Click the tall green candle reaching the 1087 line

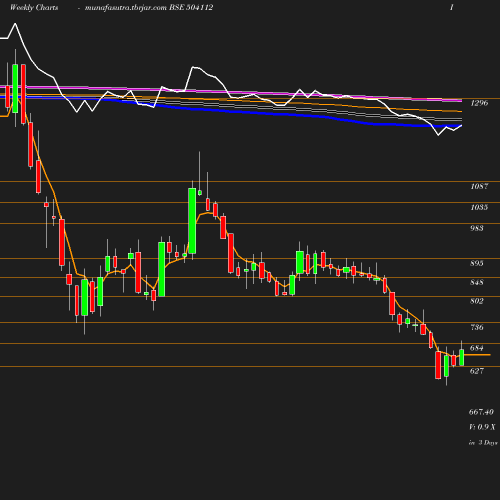coord(192,221)
